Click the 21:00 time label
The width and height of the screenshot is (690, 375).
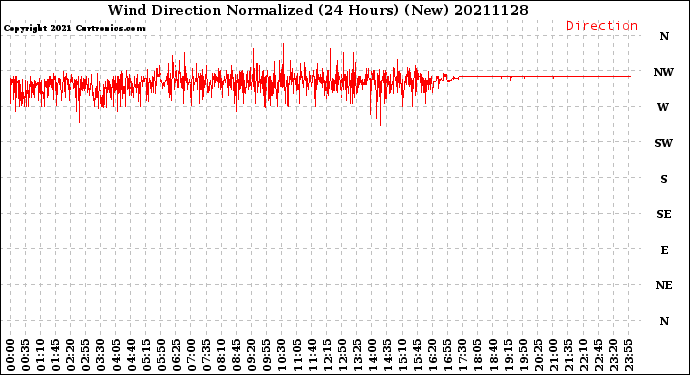[554, 355]
